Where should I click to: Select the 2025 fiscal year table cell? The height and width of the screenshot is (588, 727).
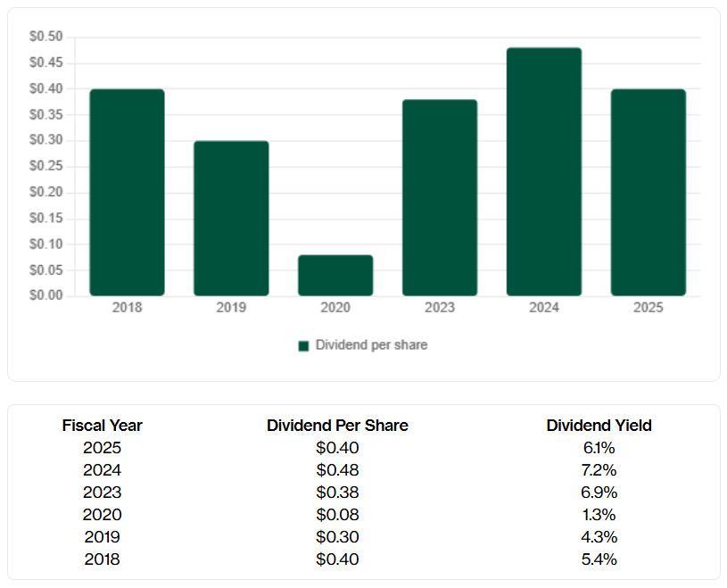click(102, 448)
